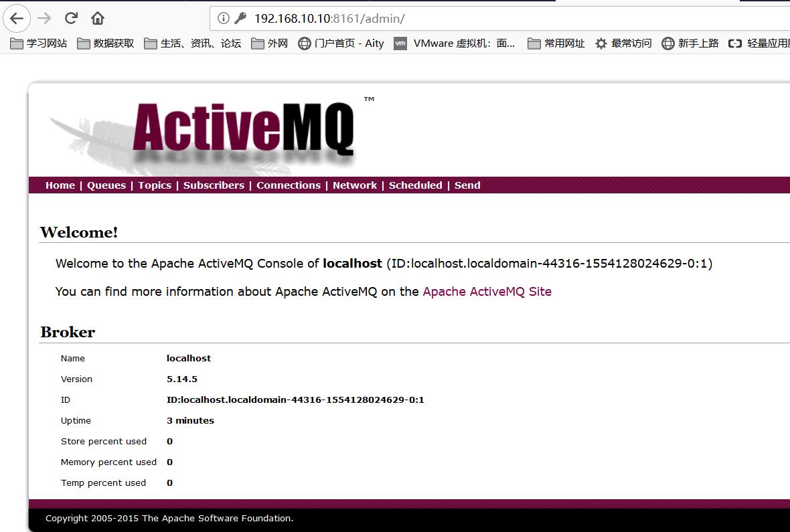Click the Welcome! heading
790x532 pixels.
[78, 232]
